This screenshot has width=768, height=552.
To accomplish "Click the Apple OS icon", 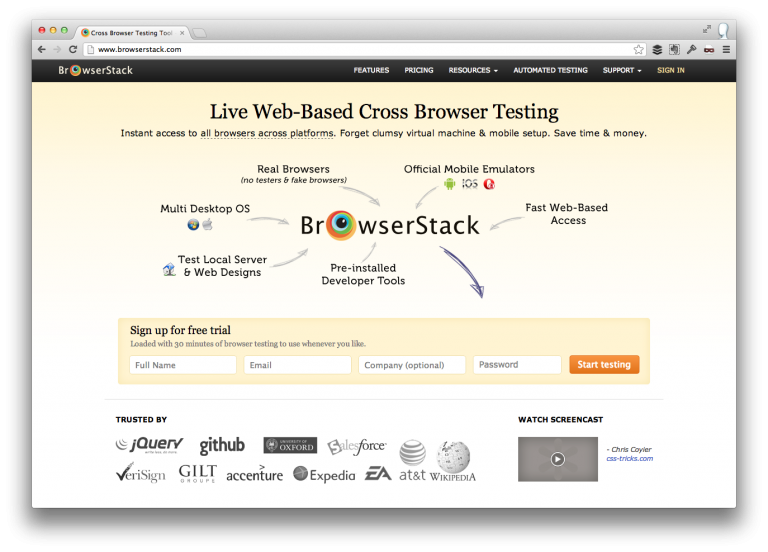I will tap(208, 225).
